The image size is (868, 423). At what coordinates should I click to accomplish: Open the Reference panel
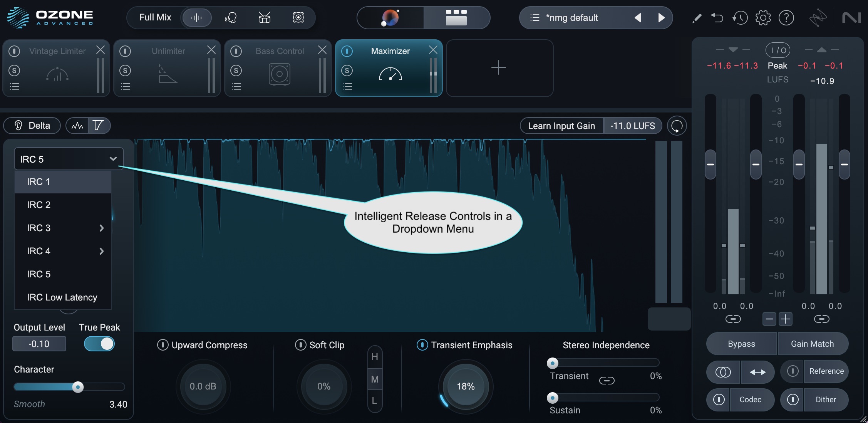tap(826, 371)
